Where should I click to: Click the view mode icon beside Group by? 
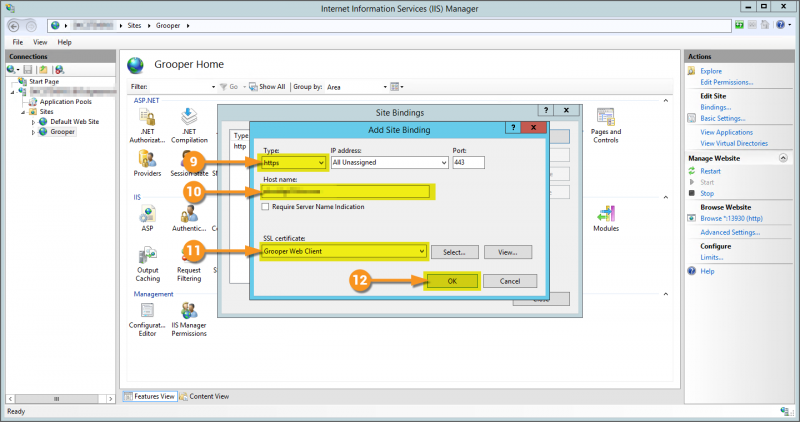[x=394, y=87]
